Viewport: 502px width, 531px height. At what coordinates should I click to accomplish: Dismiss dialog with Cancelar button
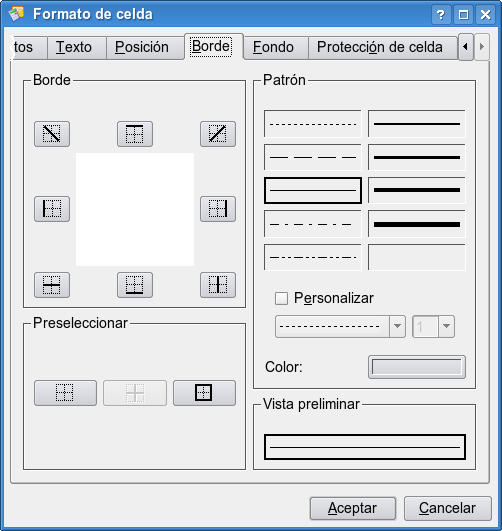point(447,508)
